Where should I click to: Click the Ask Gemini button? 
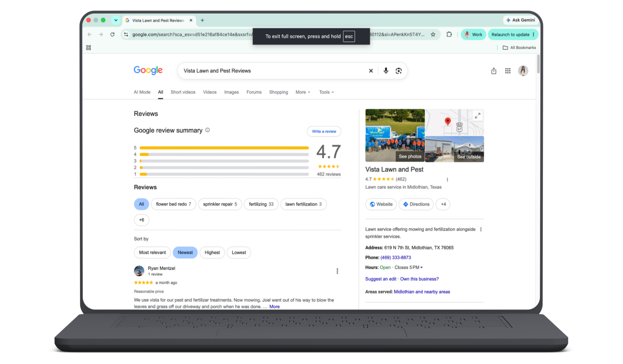[520, 20]
